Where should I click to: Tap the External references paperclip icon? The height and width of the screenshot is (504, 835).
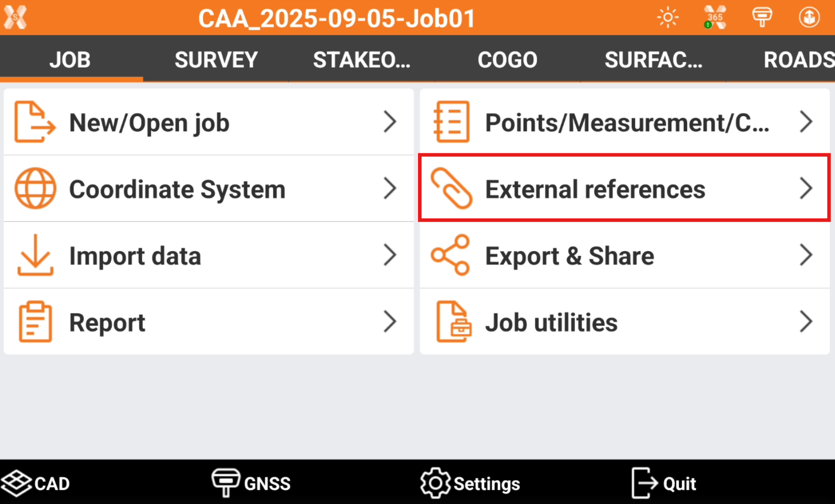tap(451, 189)
